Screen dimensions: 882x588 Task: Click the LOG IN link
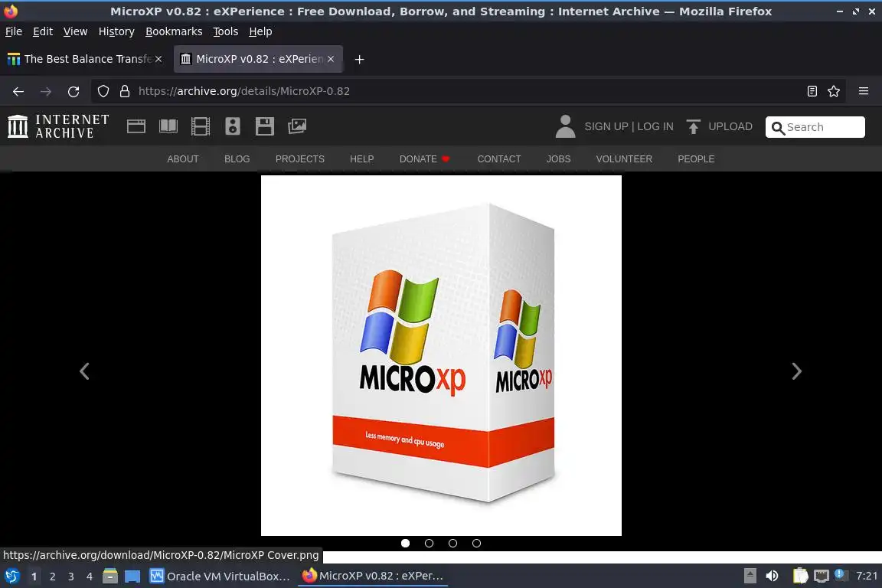(x=655, y=126)
